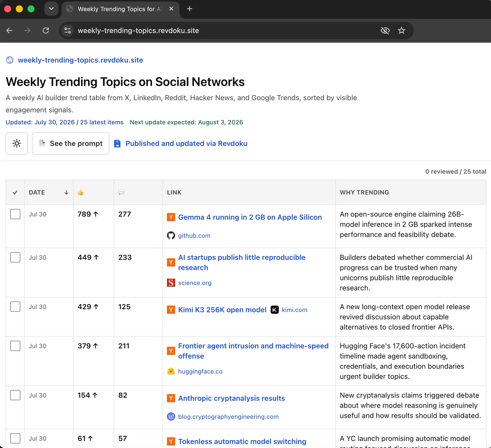
Task: Click the globe icon beside the site link
Action: coord(10,60)
